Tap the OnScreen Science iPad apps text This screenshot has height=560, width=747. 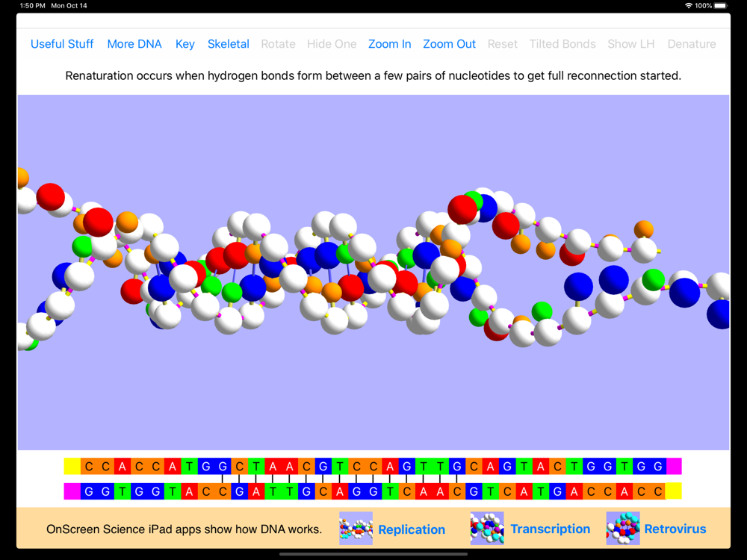click(x=184, y=529)
